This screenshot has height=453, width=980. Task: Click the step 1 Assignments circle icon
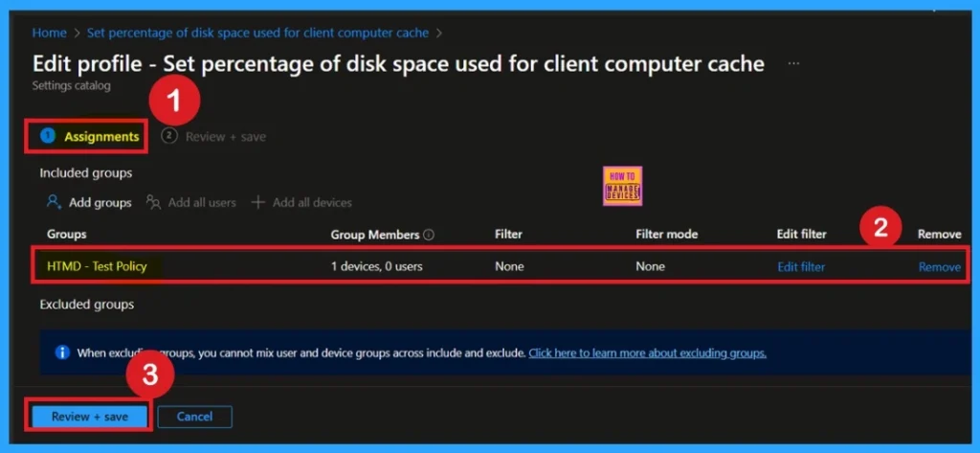(x=48, y=136)
